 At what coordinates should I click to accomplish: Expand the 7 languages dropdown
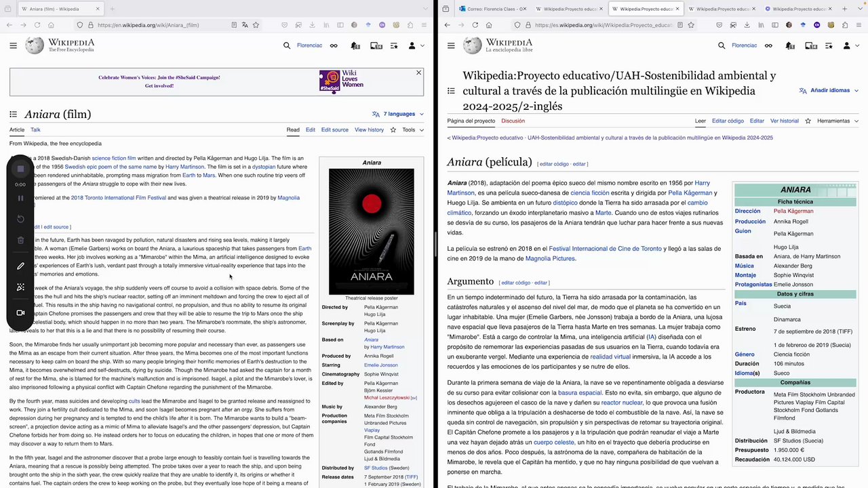[x=398, y=114]
